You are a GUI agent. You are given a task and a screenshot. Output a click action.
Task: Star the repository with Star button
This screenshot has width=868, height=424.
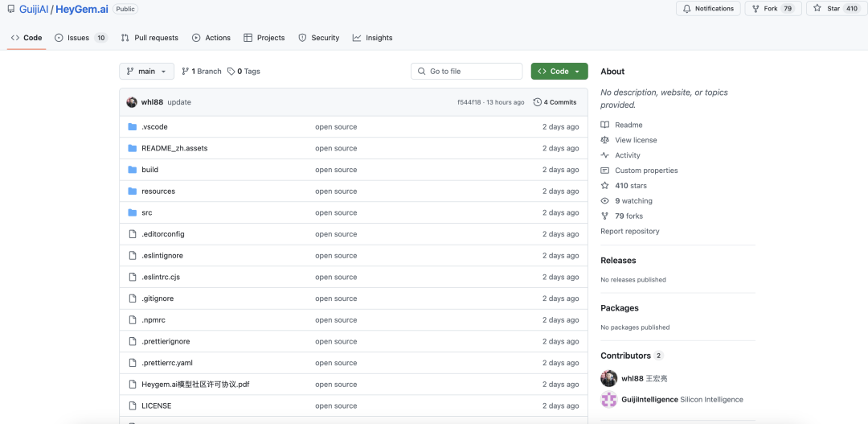click(x=837, y=8)
